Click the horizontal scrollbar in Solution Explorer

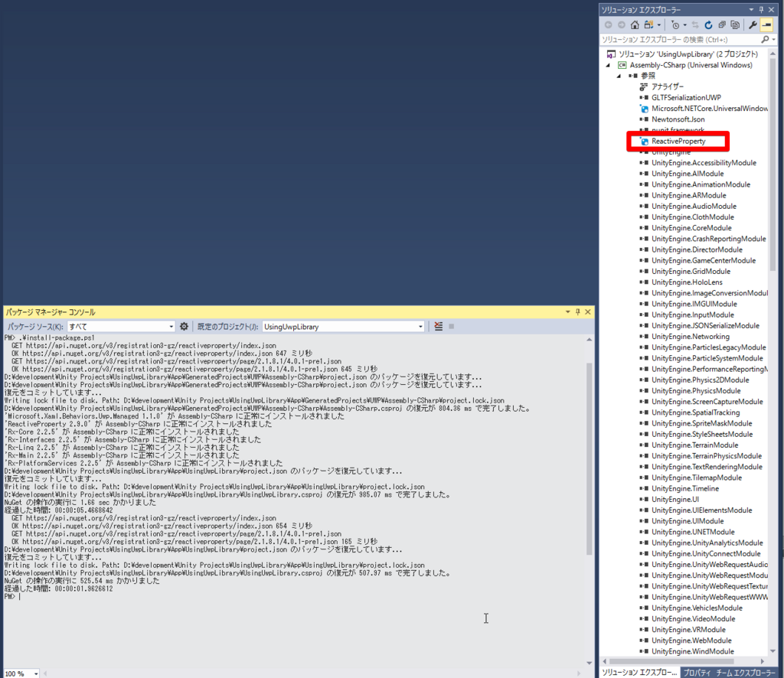pyautogui.click(x=671, y=661)
